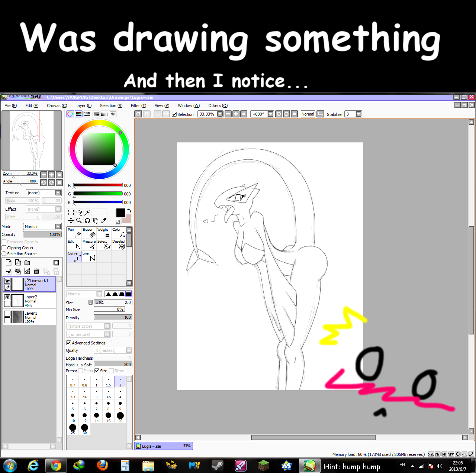Pick the magic wand tool
This screenshot has width=476, height=473.
(x=87, y=213)
